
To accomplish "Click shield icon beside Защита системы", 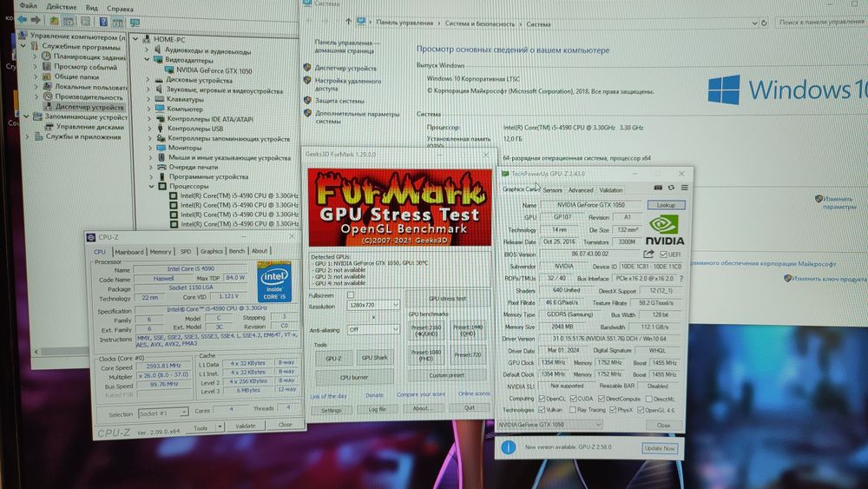I will tap(307, 100).
